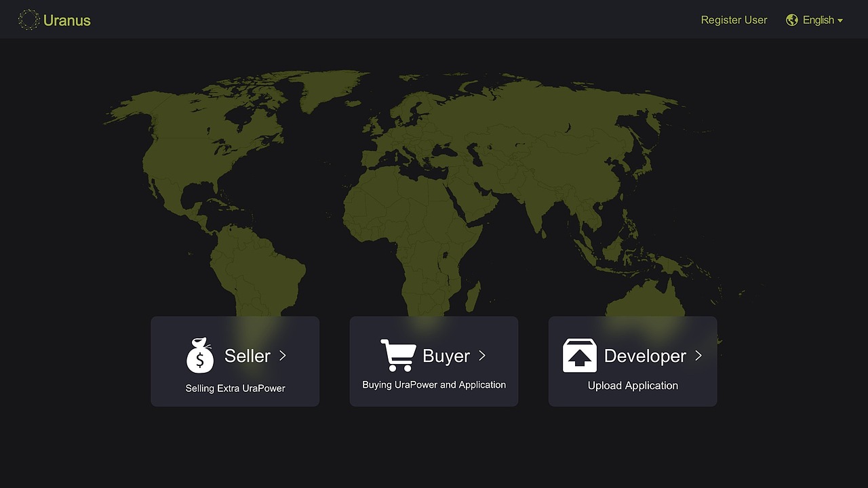Select the Developer heading
The height and width of the screenshot is (488, 868).
[x=645, y=357]
